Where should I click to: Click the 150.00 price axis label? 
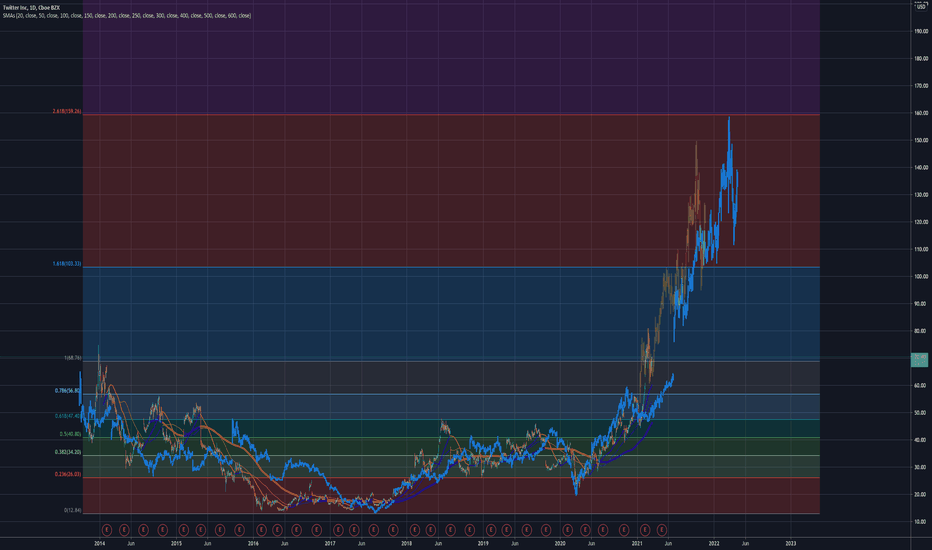point(921,141)
